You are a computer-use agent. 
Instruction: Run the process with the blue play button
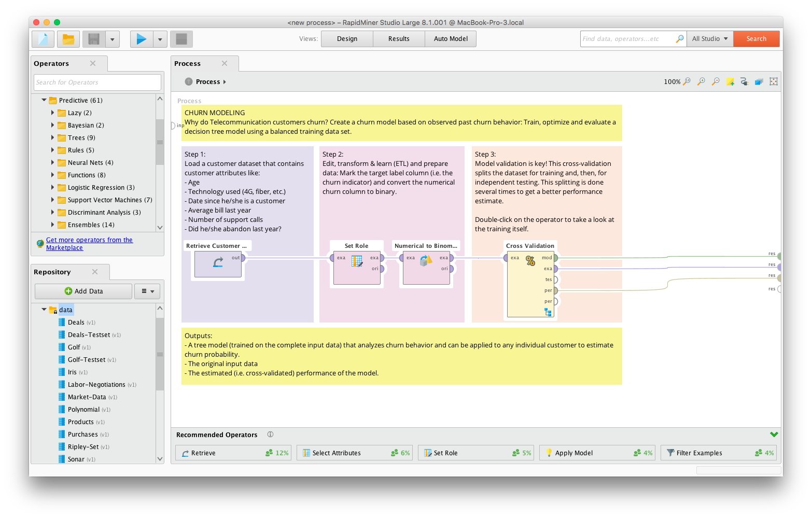[x=141, y=39]
